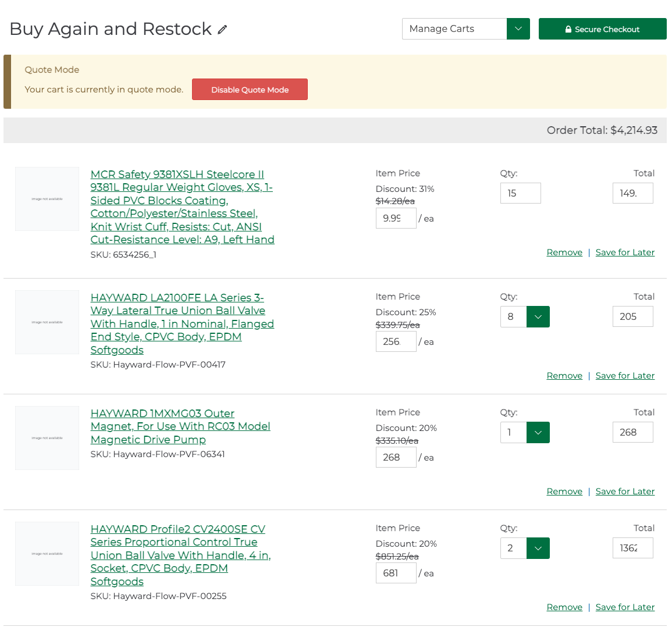Click SKU: Hayward-Flow-PVF-06341 text

pos(157,454)
